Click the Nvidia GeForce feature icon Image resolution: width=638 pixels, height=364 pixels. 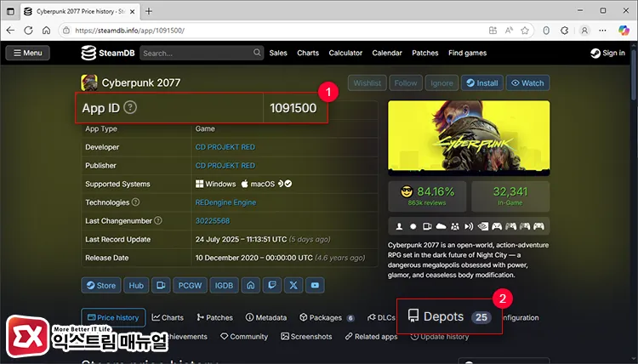[483, 226]
